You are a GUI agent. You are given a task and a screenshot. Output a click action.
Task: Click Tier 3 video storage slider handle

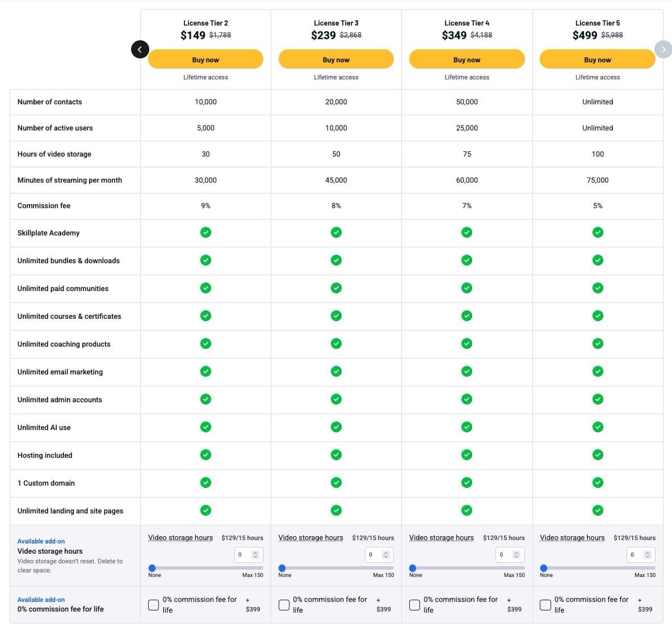(282, 568)
